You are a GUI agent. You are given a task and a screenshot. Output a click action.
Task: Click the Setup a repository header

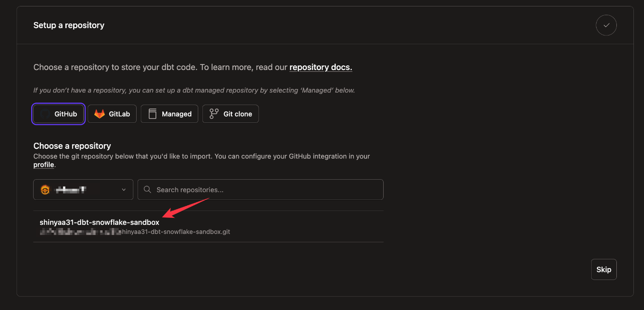(x=69, y=25)
